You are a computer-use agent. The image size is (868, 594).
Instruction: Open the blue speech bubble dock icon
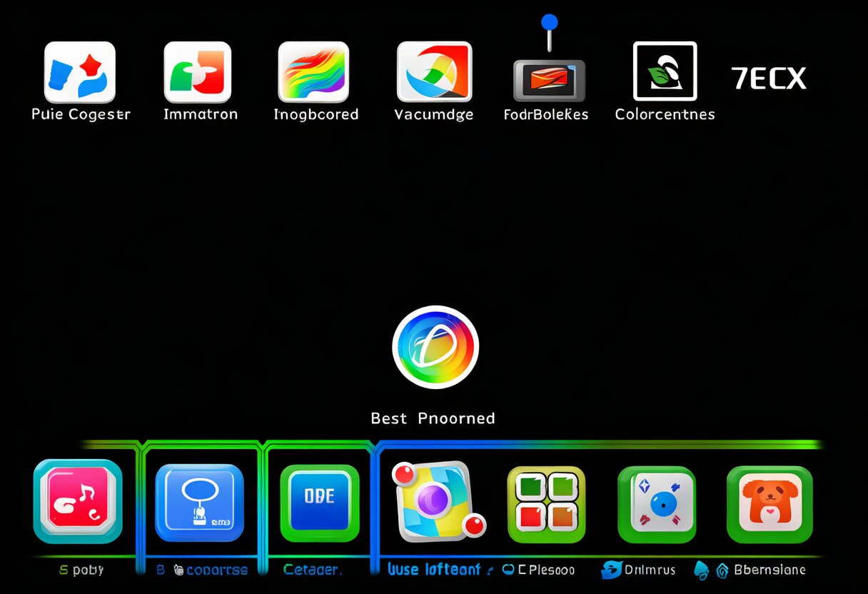199,502
